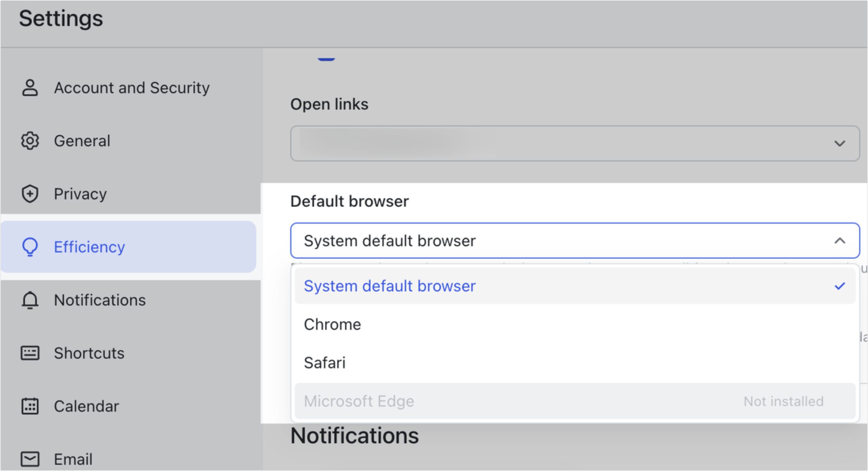This screenshot has height=471, width=868.
Task: Click the Shortcuts keyboard icon
Action: click(x=30, y=353)
